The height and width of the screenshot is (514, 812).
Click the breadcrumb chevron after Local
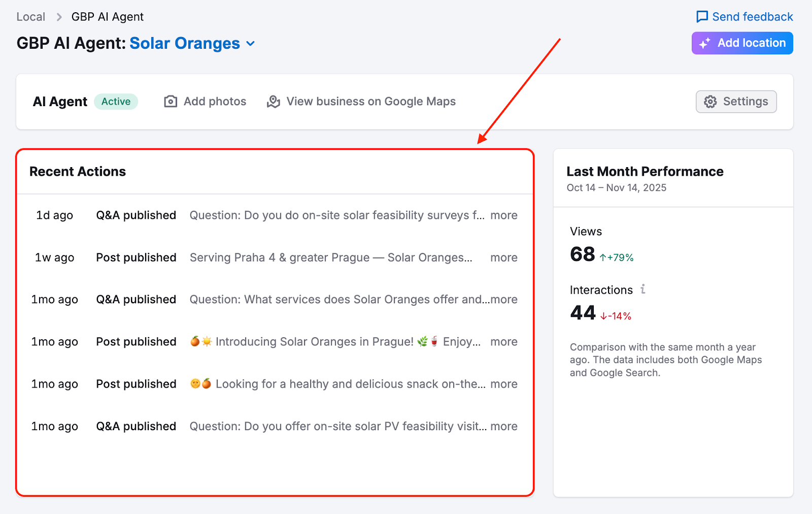tap(59, 17)
